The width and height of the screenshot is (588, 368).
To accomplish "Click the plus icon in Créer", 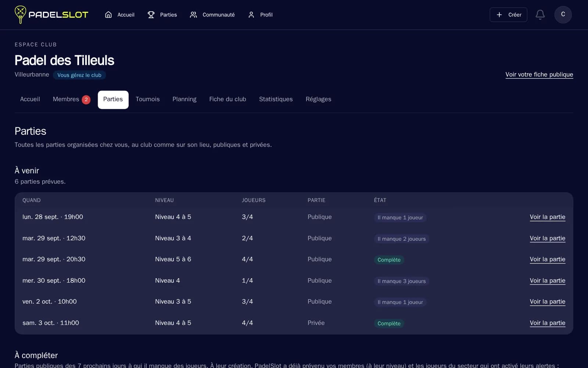I will (x=499, y=15).
